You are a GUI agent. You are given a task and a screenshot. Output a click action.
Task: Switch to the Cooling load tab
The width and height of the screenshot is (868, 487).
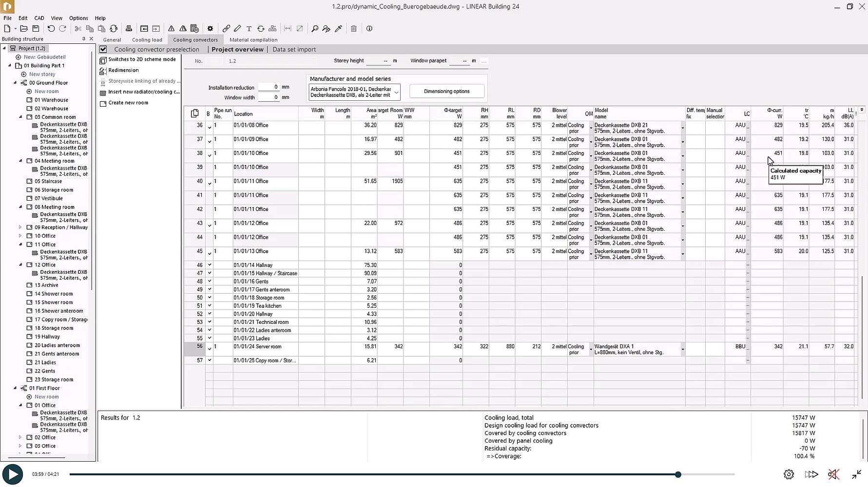coord(147,40)
